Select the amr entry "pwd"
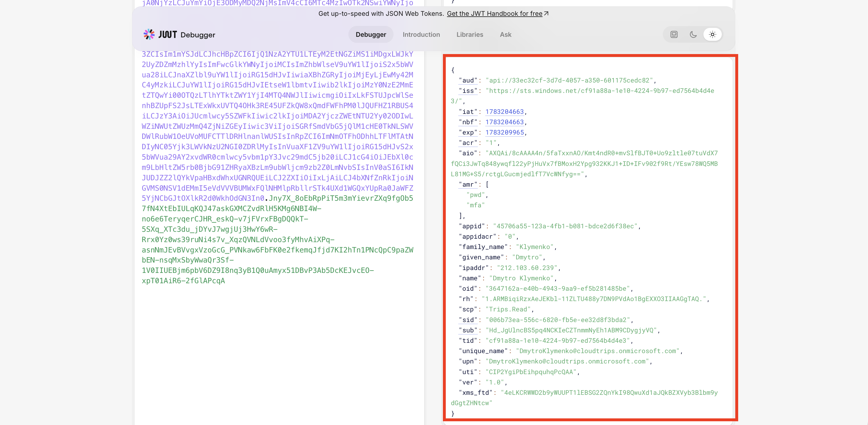This screenshot has width=868, height=425. (x=476, y=195)
